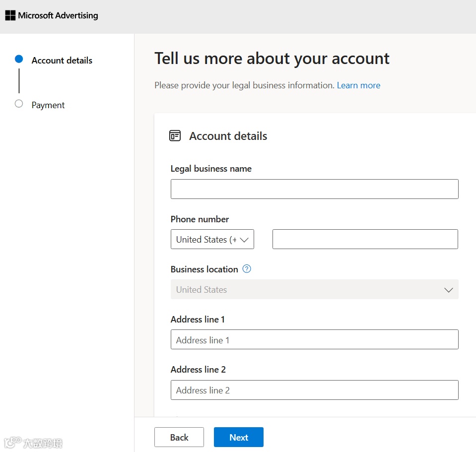Click the Microsoft Advertising logo

[x=10, y=15]
